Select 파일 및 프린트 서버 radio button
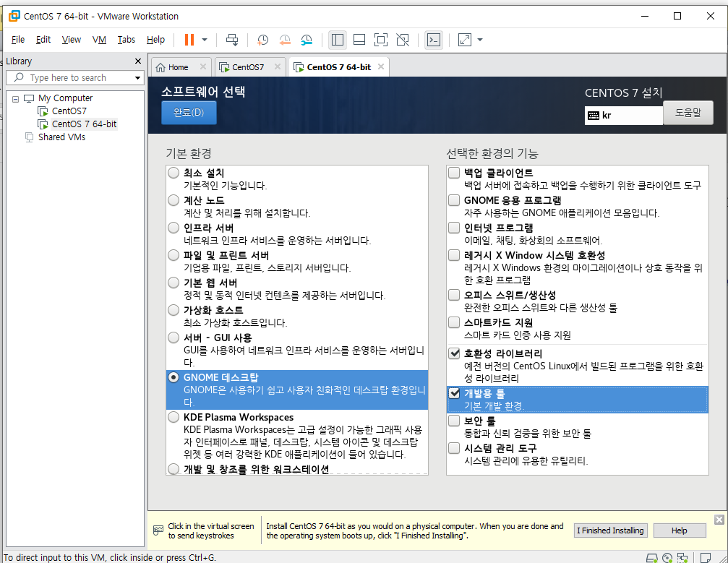728x563 pixels. coord(174,255)
